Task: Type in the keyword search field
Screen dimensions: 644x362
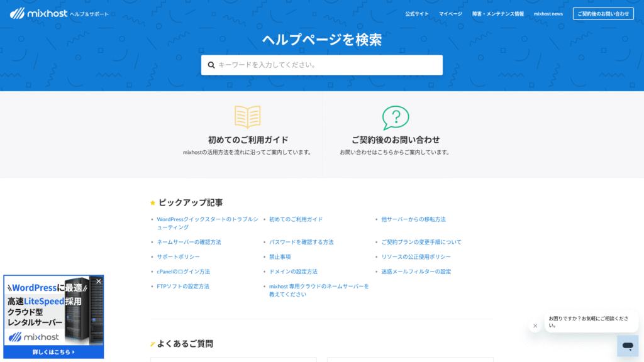Action: (x=327, y=65)
